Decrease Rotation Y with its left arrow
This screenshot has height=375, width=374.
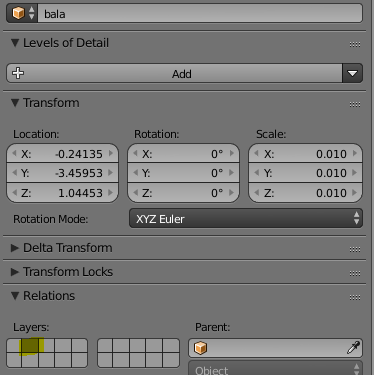pyautogui.click(x=135, y=173)
